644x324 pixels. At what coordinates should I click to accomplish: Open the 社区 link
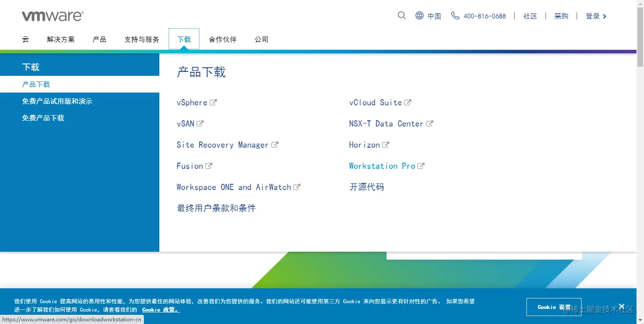tap(530, 16)
